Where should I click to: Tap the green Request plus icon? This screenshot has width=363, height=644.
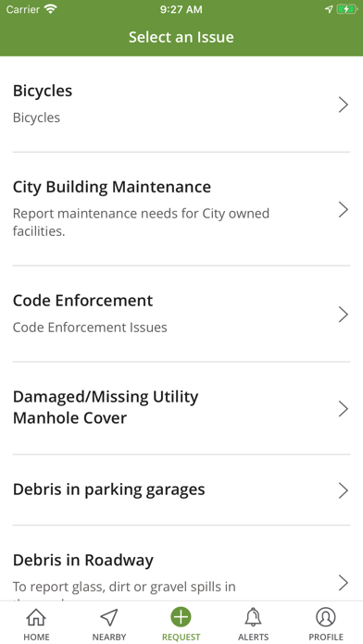coord(181,617)
